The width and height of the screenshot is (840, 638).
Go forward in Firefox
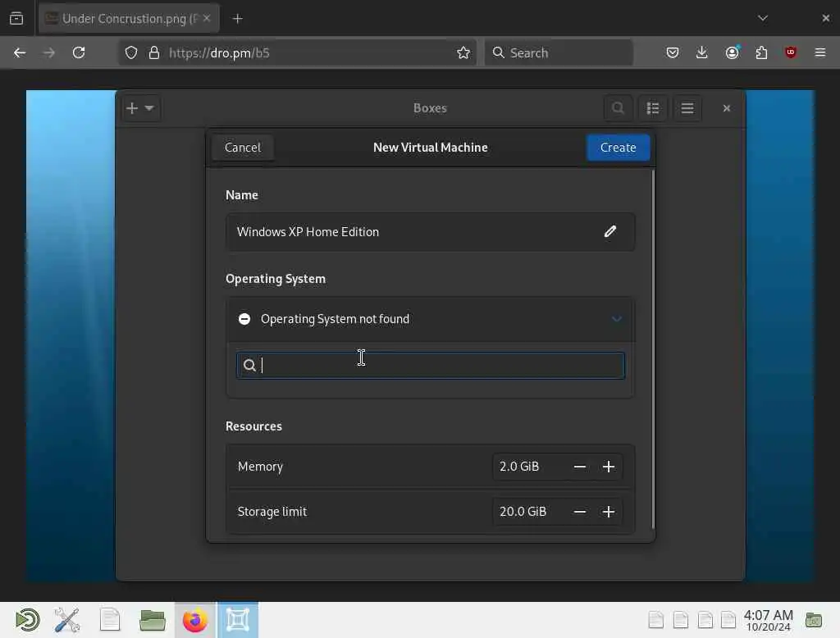[x=48, y=52]
